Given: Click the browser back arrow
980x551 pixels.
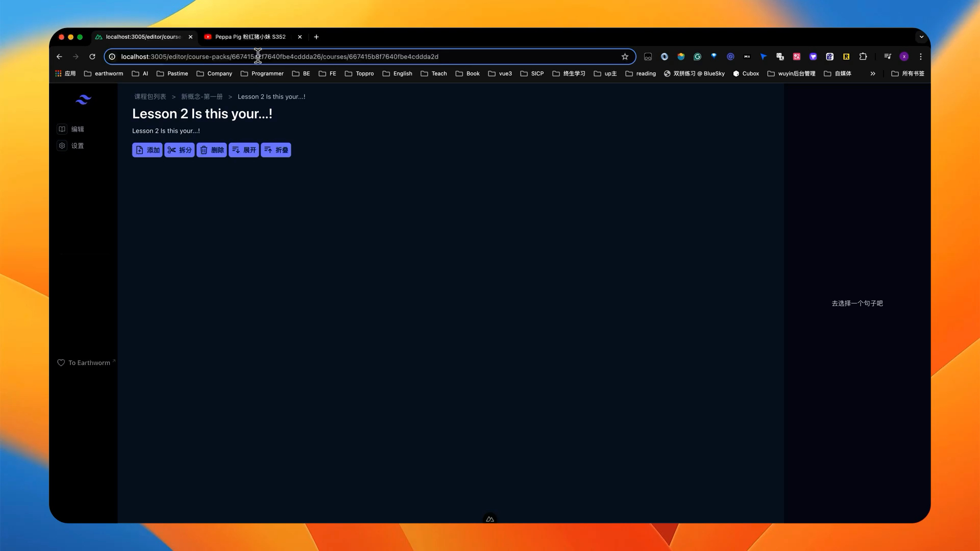Looking at the screenshot, I should (59, 57).
